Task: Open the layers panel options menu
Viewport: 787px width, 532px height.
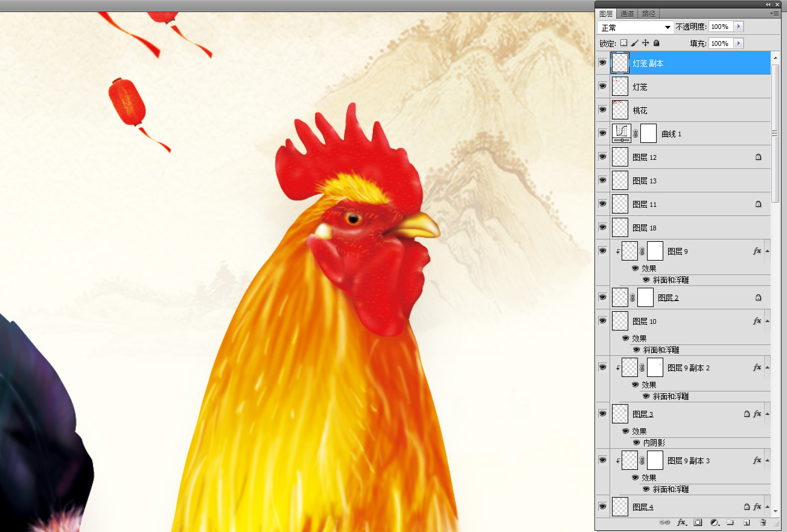Action: 774,13
